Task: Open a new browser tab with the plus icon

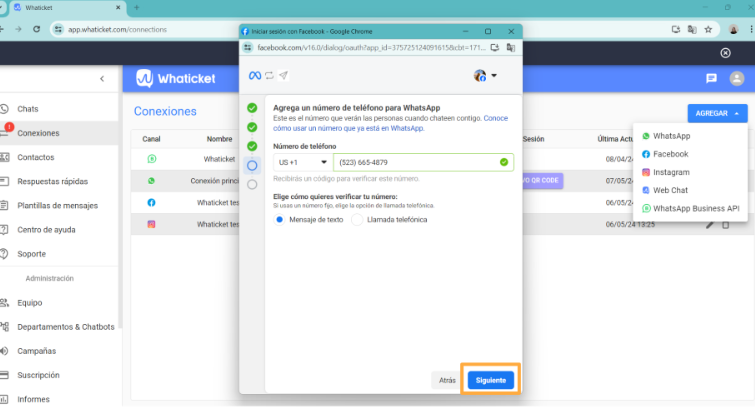Action: pyautogui.click(x=136, y=8)
